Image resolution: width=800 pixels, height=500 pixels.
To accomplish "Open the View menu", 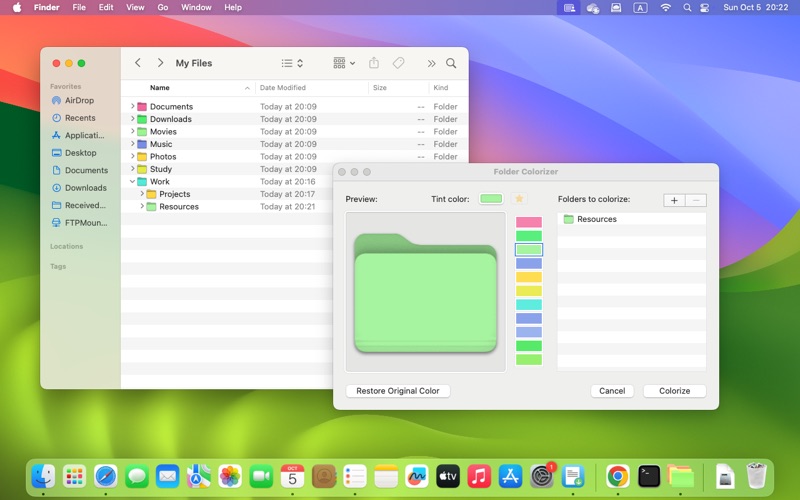I will click(x=135, y=7).
